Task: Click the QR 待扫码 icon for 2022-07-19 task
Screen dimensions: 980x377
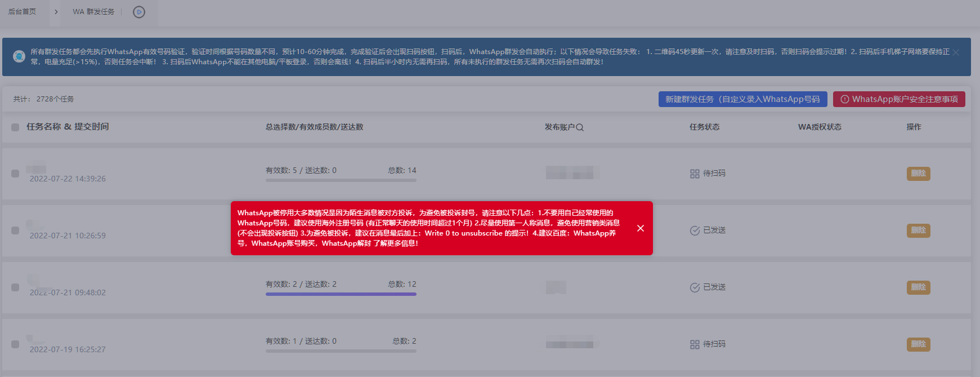Action: coord(695,344)
